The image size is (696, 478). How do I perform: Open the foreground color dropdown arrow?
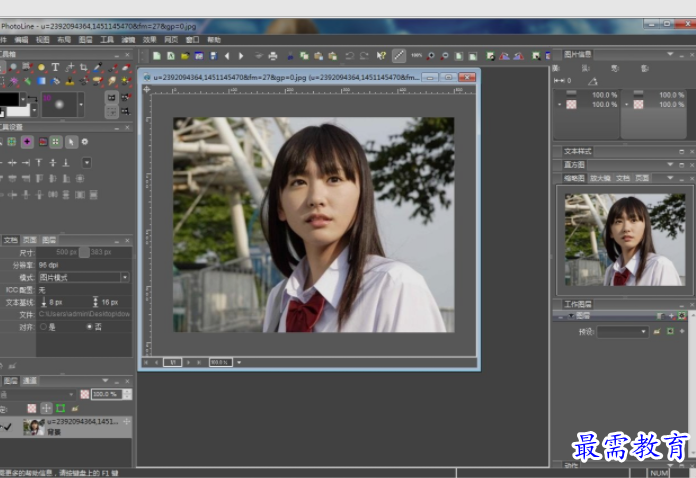[x=23, y=99]
